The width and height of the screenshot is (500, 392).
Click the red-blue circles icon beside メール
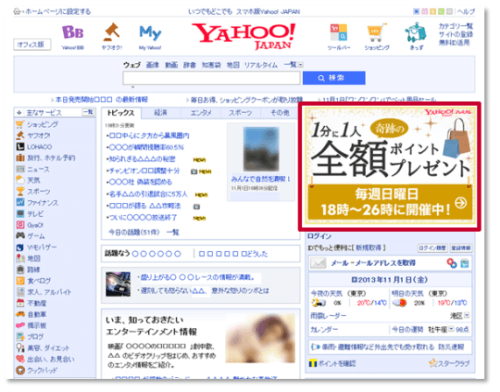click(x=452, y=263)
